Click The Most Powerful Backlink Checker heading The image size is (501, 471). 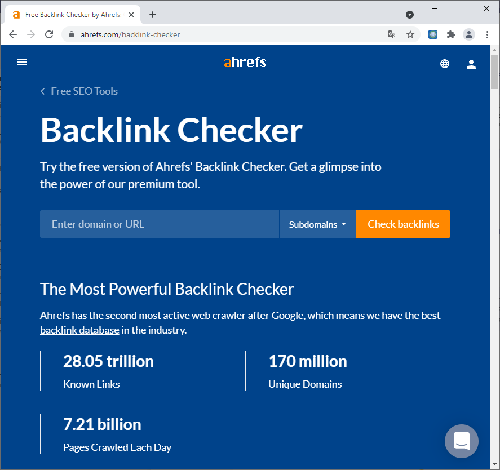167,289
